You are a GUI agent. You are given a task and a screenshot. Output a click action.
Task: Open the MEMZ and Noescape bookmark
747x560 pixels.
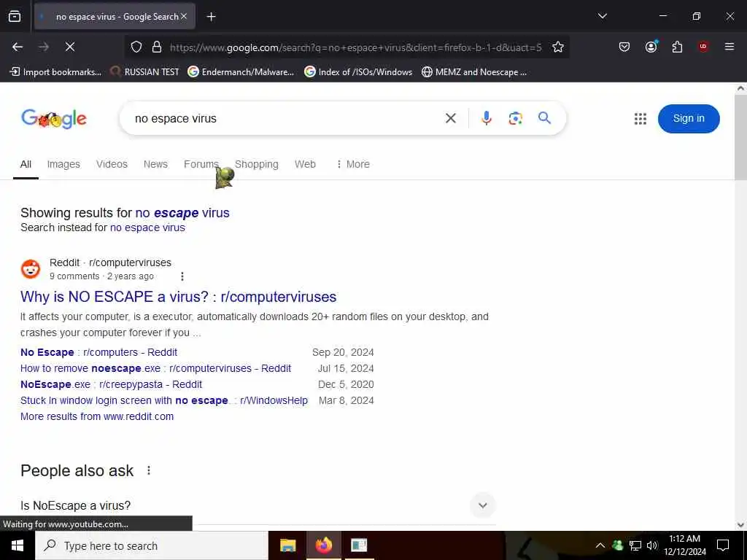(474, 72)
